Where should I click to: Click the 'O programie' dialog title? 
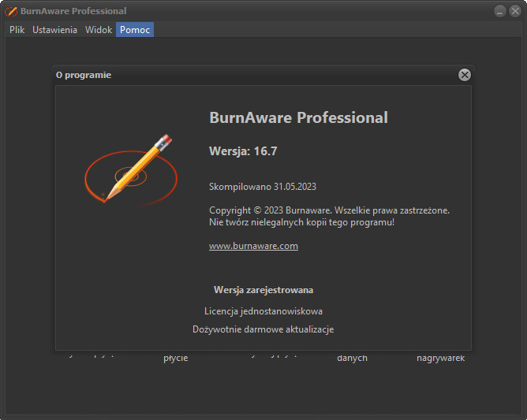click(84, 75)
